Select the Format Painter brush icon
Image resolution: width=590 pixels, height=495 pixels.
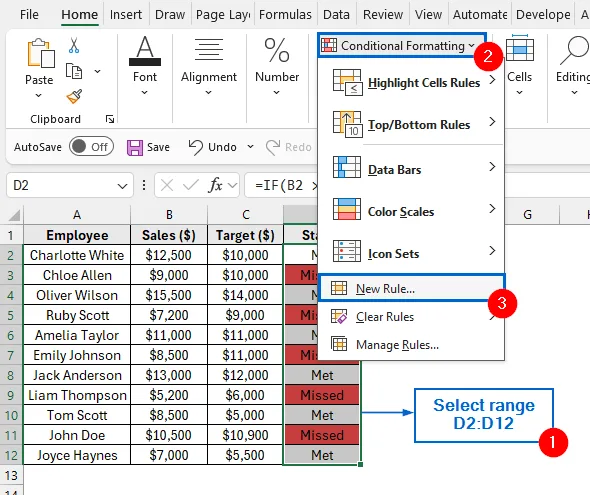[75, 97]
